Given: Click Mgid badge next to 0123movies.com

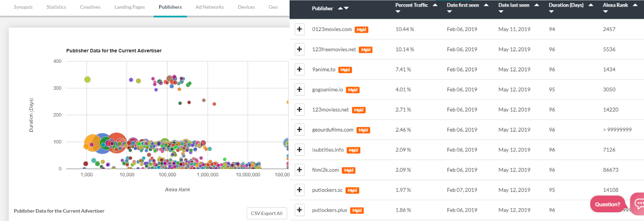Looking at the screenshot, I should (x=361, y=30).
